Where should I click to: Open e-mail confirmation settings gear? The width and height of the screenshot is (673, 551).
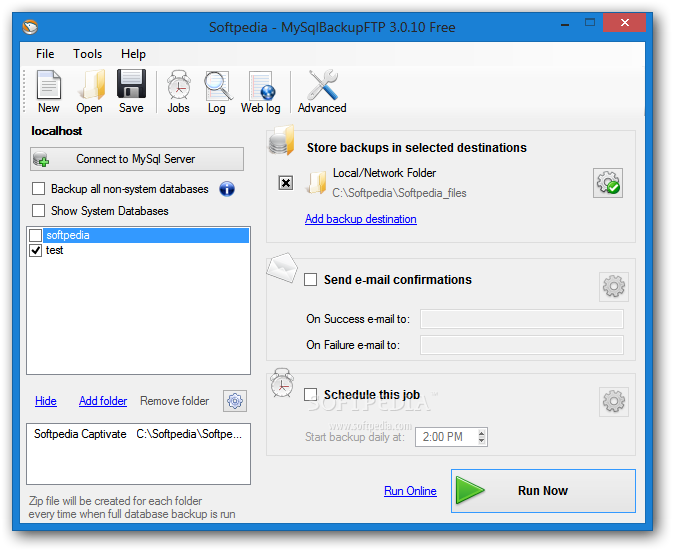[614, 287]
